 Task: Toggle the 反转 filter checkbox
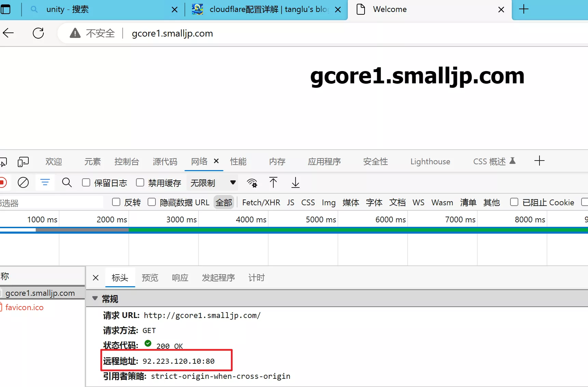pyautogui.click(x=116, y=202)
